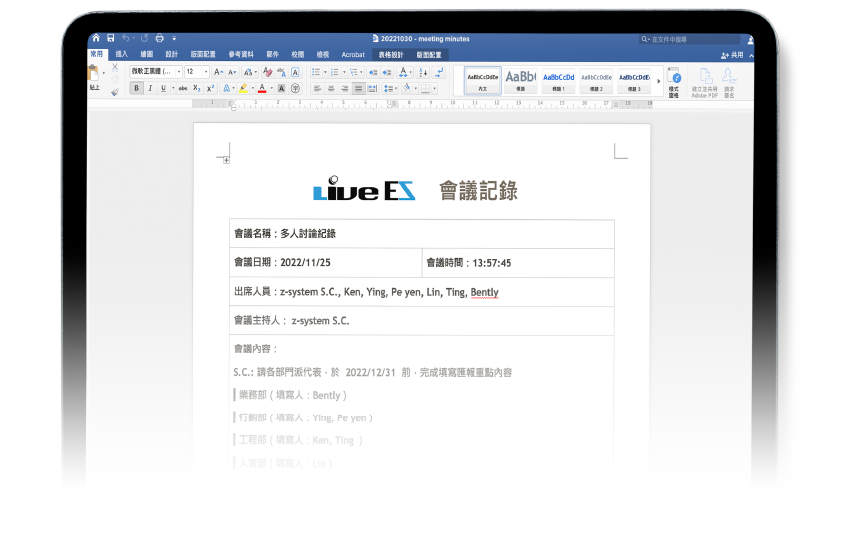Apply the 標題 2 style
Image resolution: width=842 pixels, height=555 pixels.
coord(596,81)
